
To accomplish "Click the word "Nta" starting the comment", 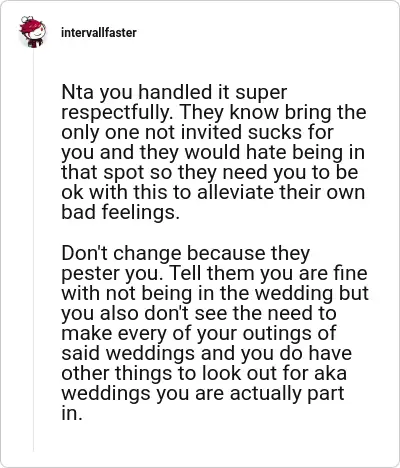I will click(77, 92).
